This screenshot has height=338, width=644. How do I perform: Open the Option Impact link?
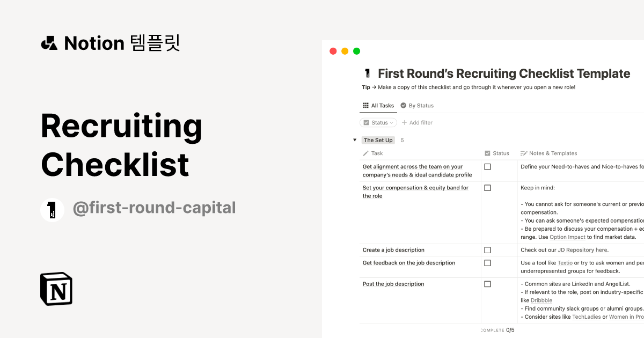568,237
